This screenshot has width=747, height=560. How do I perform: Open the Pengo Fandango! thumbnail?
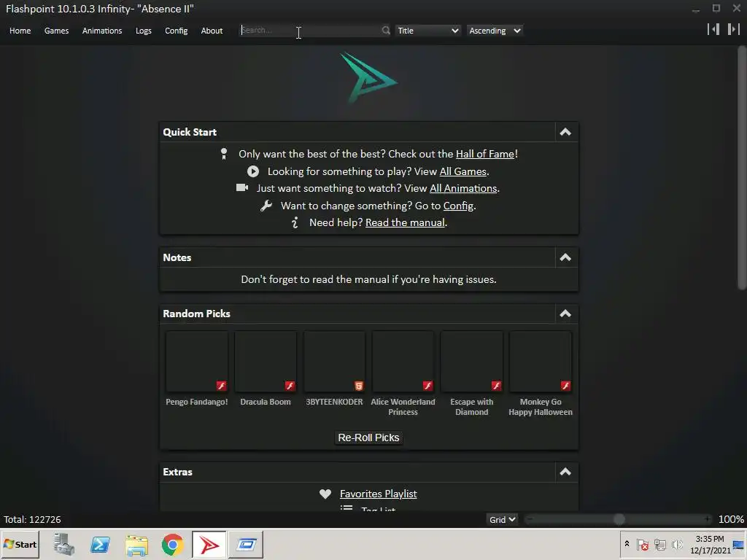197,362
